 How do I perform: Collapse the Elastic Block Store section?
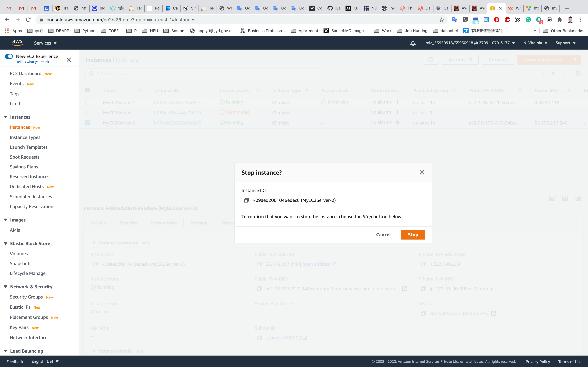click(6, 243)
